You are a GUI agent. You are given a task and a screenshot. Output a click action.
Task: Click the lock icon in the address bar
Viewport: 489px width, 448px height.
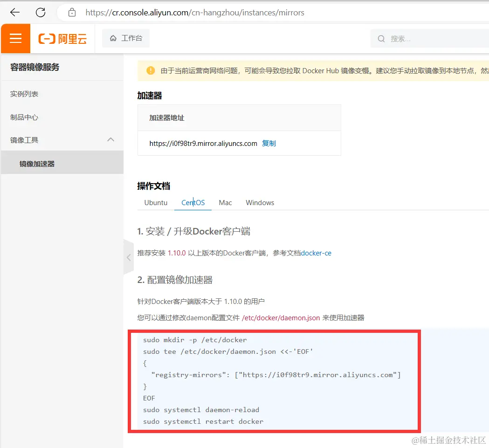tap(72, 13)
